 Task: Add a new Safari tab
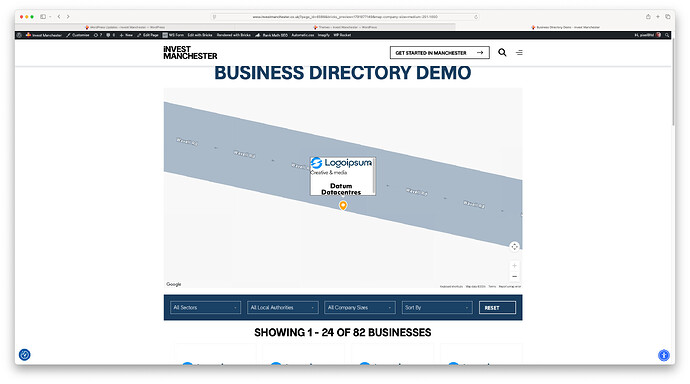658,17
